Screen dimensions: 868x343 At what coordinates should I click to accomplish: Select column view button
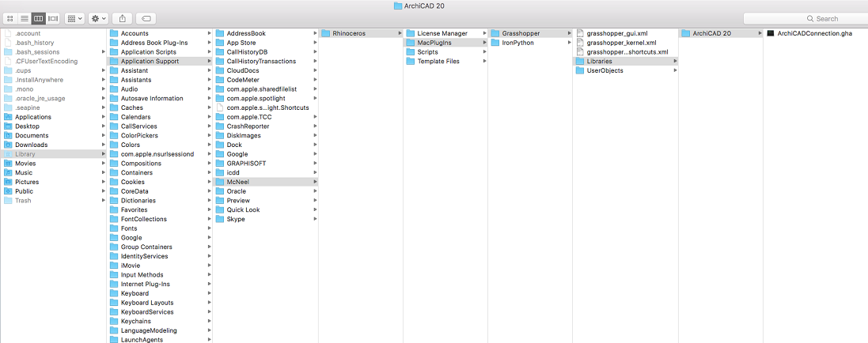(x=38, y=18)
